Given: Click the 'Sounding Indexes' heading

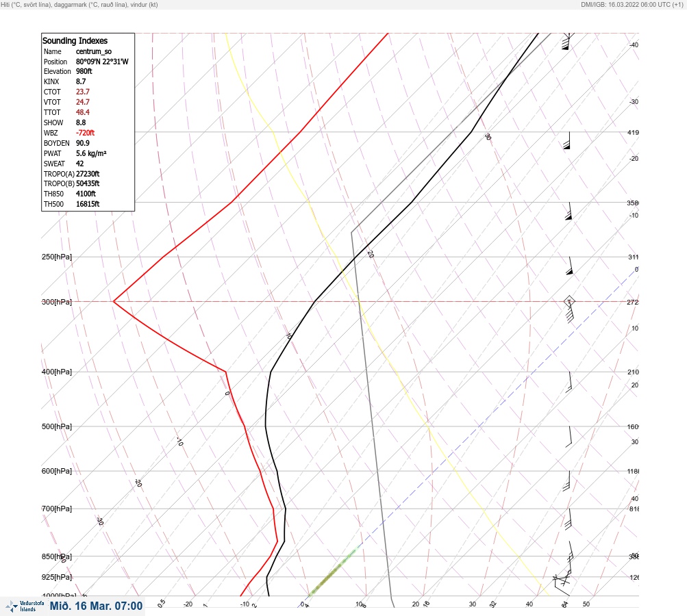Looking at the screenshot, I should pos(75,40).
